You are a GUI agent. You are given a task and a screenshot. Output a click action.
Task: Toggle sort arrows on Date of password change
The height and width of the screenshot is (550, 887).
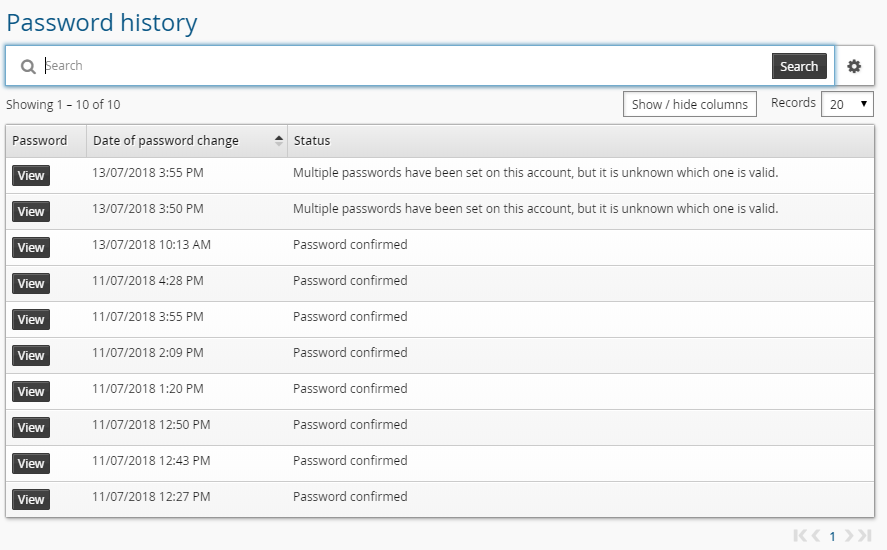[278, 141]
